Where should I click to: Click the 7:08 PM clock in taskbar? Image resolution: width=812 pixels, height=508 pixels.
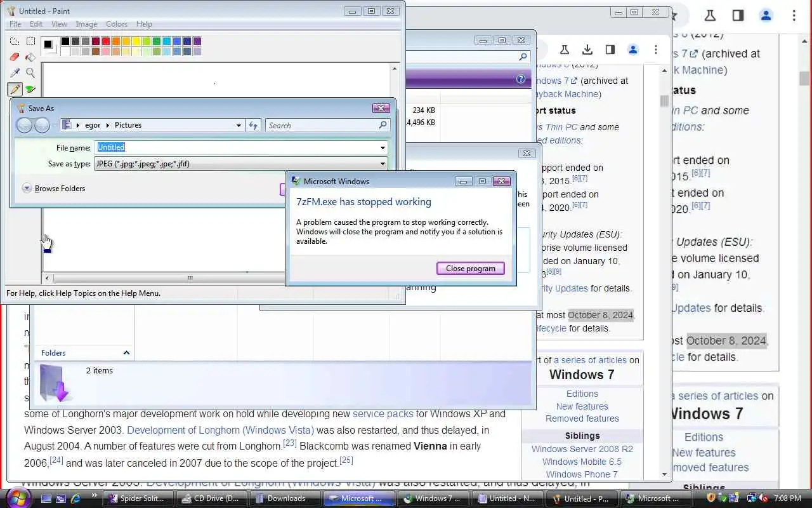point(787,498)
